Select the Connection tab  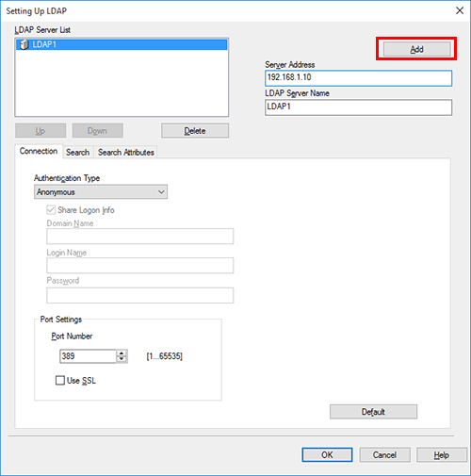pyautogui.click(x=39, y=151)
